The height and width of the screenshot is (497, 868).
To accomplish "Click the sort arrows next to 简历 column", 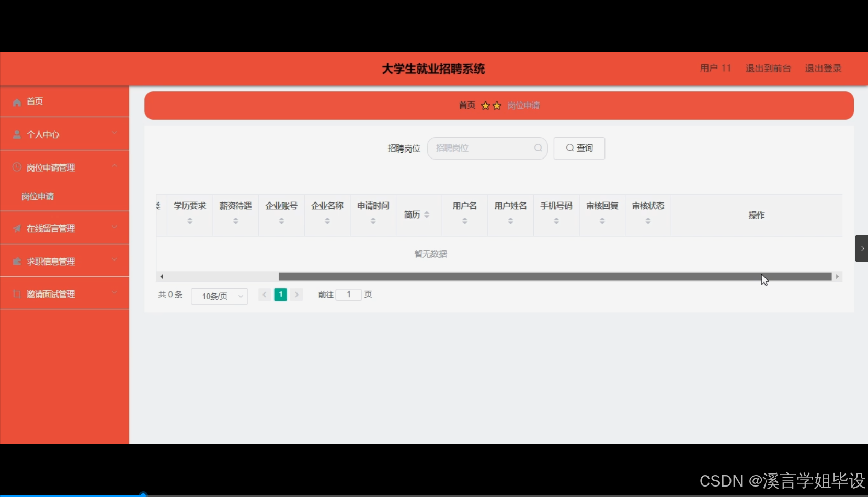I will 427,214.
